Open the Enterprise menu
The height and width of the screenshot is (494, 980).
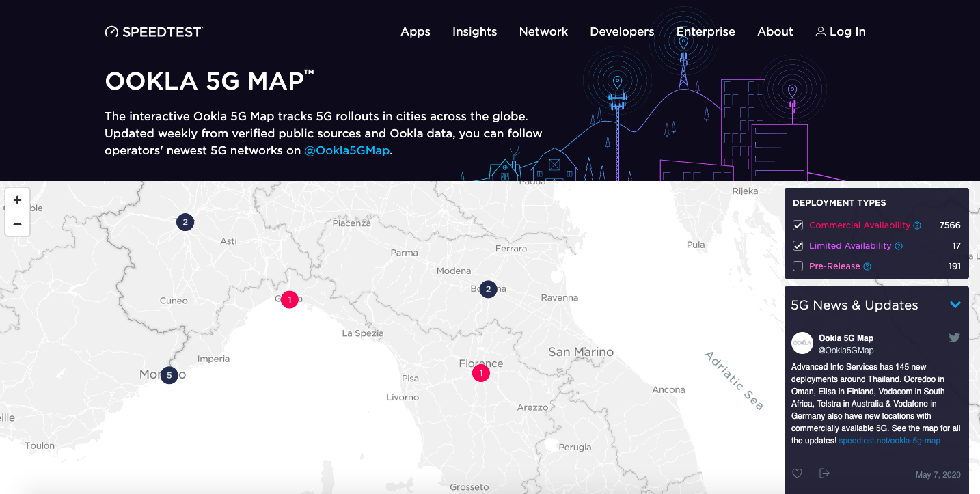(x=706, y=31)
